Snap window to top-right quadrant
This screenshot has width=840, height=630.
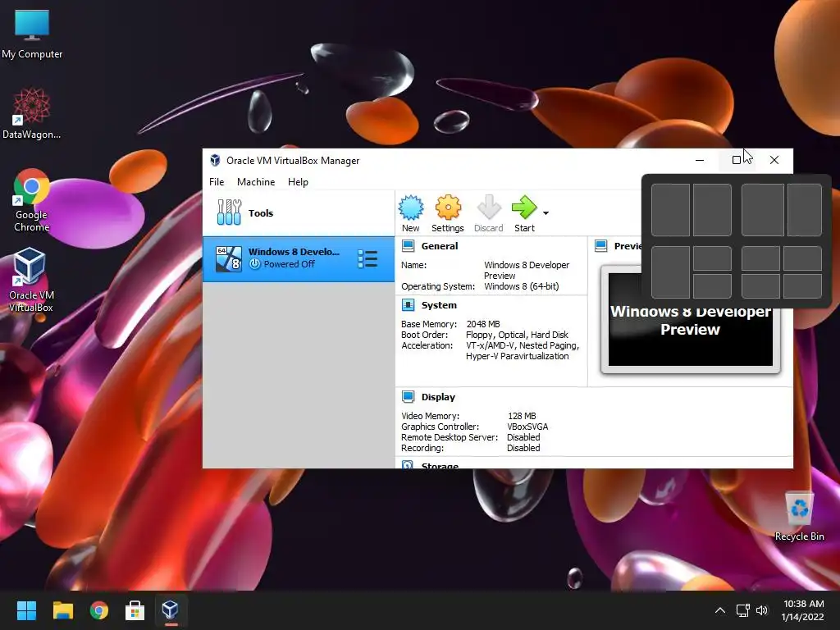(x=802, y=258)
